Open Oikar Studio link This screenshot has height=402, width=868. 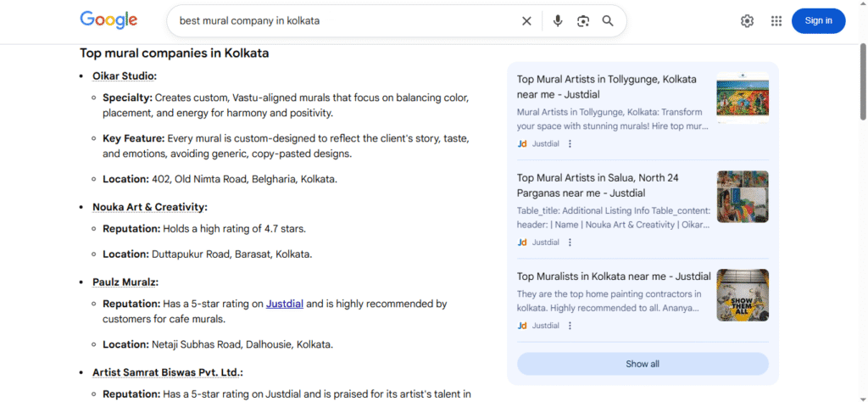(124, 76)
